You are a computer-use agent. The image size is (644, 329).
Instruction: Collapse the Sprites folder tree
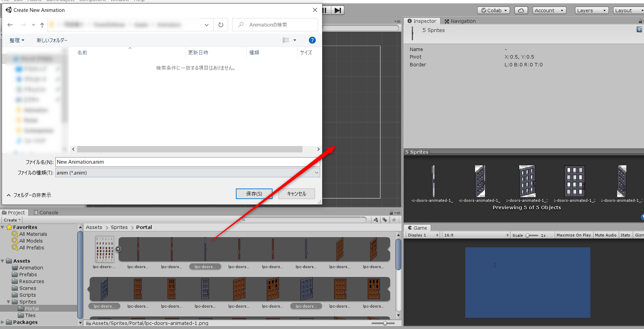pyautogui.click(x=8, y=301)
